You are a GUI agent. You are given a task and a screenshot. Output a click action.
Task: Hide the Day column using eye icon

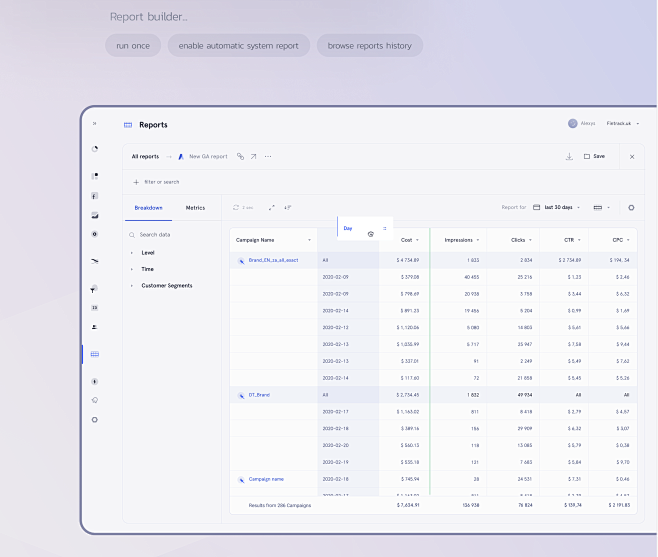click(x=370, y=234)
